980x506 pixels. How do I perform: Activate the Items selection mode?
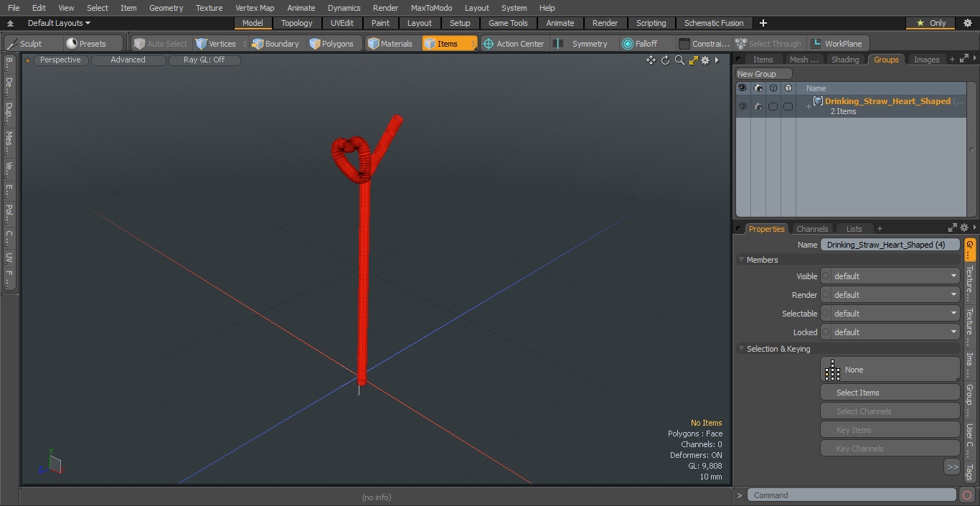tap(449, 44)
